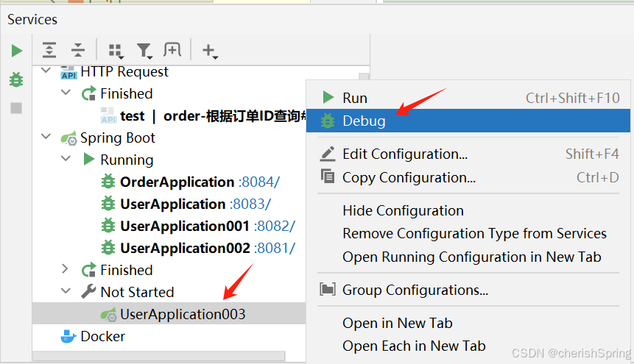
Task: Click Expand All toolbar icon
Action: click(x=49, y=50)
